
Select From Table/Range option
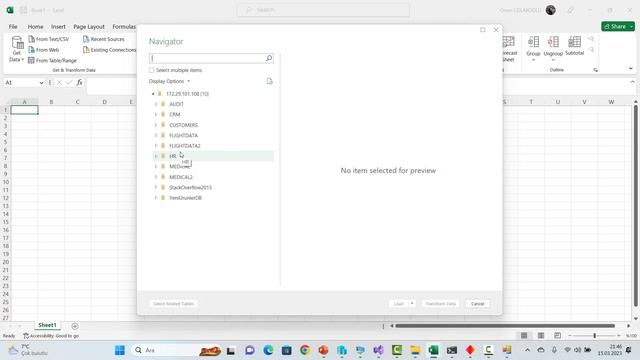52,60
